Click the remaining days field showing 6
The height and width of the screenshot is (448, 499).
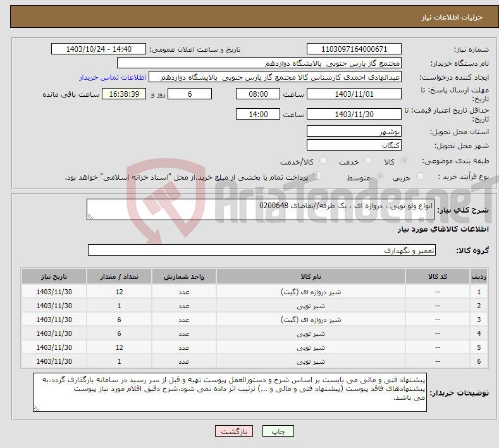click(x=190, y=94)
